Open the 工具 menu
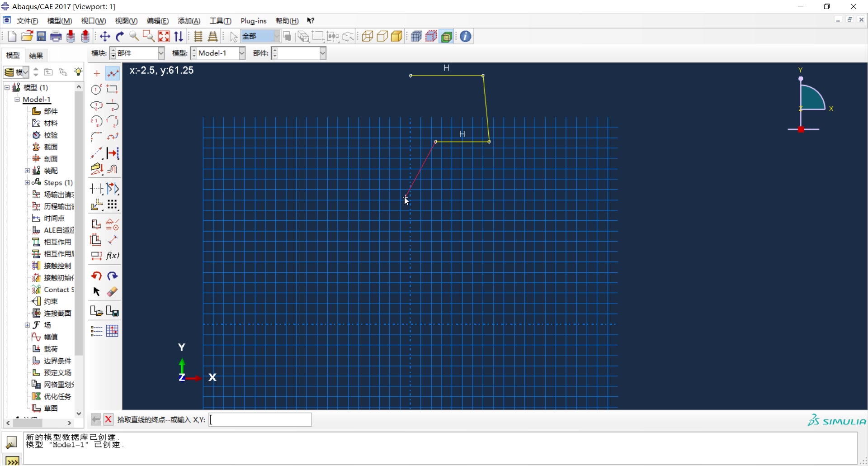 pyautogui.click(x=220, y=21)
